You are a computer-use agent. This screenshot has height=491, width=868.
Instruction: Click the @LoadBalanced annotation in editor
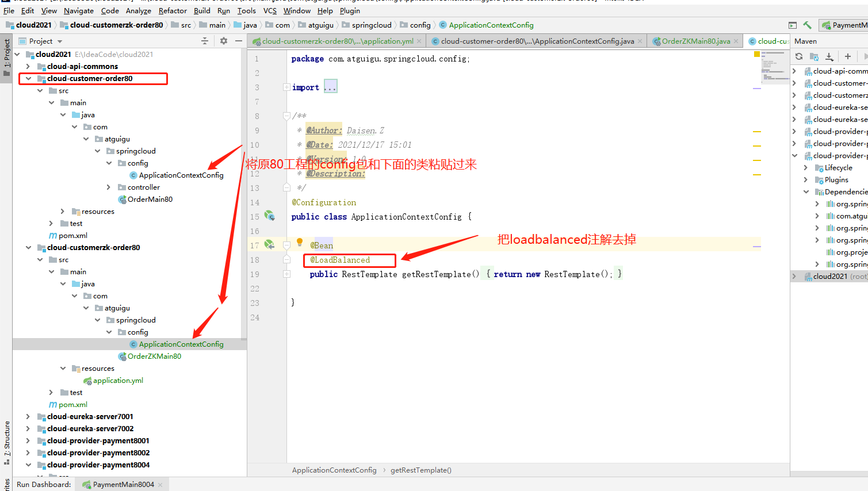coord(340,260)
